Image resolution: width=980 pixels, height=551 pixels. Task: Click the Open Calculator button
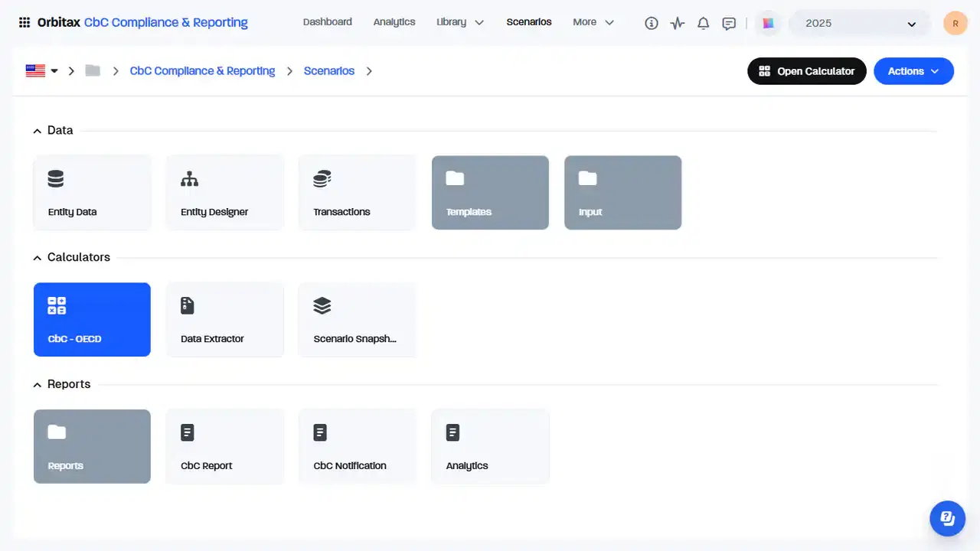807,71
